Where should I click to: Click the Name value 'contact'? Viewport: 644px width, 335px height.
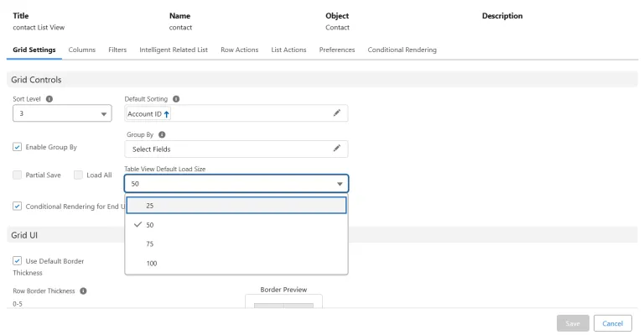[180, 28]
